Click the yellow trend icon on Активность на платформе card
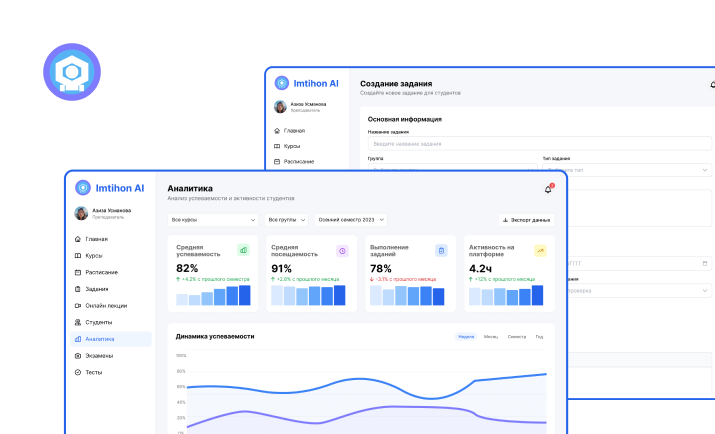715x434 pixels. point(540,250)
